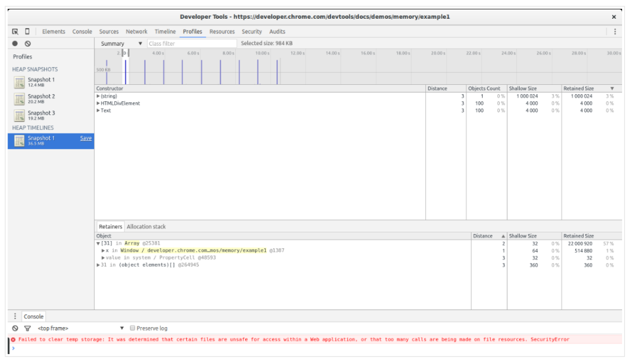Sort by upper Shallow Size column header

[534, 89]
